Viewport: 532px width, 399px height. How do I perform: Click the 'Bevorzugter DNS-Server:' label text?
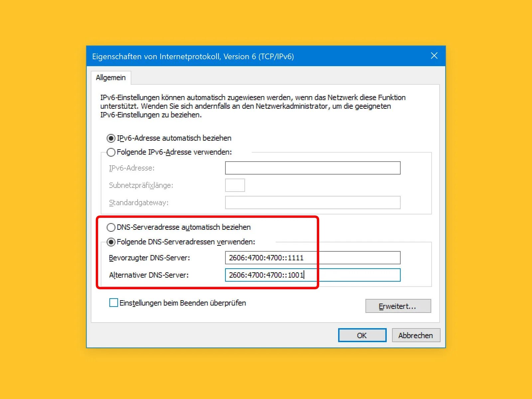click(149, 258)
